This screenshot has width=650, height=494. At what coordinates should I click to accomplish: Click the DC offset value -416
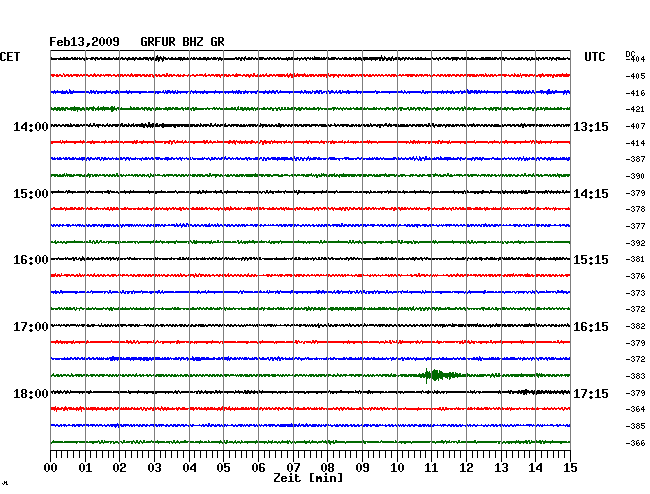[635, 93]
